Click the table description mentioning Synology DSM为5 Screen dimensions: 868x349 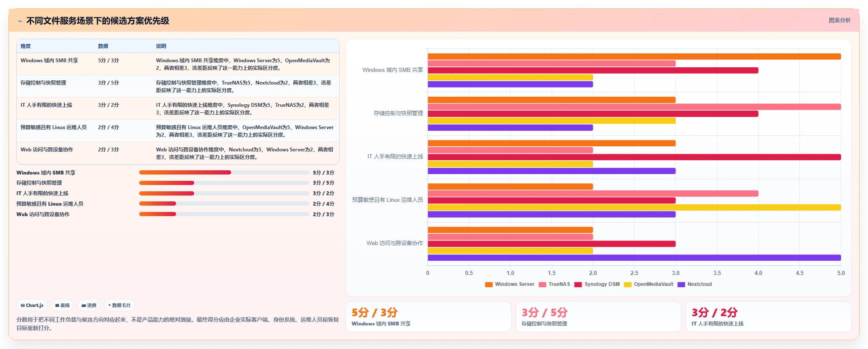pyautogui.click(x=243, y=109)
